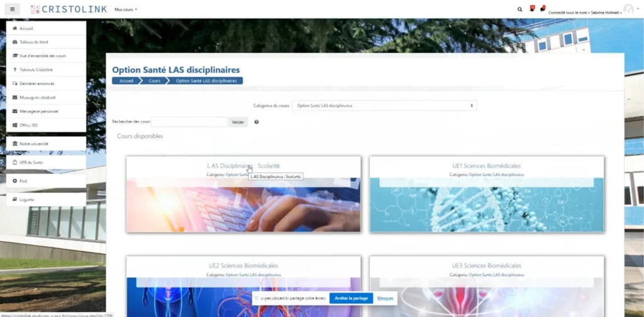Click the Cours breadcrumb item
The height and width of the screenshot is (317, 644).
154,81
